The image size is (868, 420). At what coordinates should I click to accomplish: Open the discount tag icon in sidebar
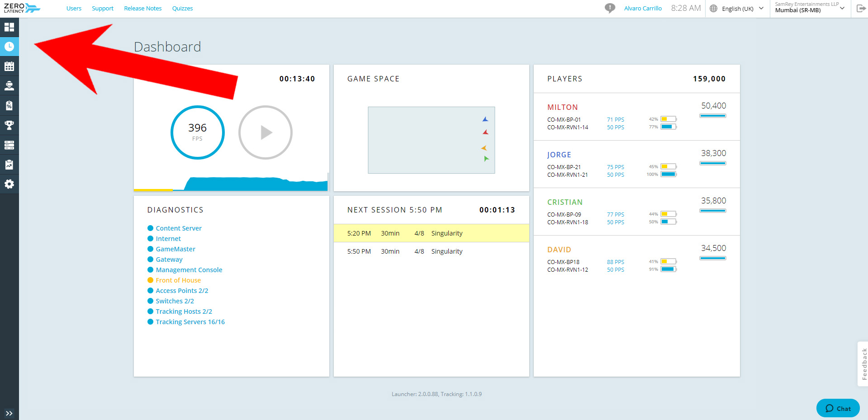(x=9, y=105)
